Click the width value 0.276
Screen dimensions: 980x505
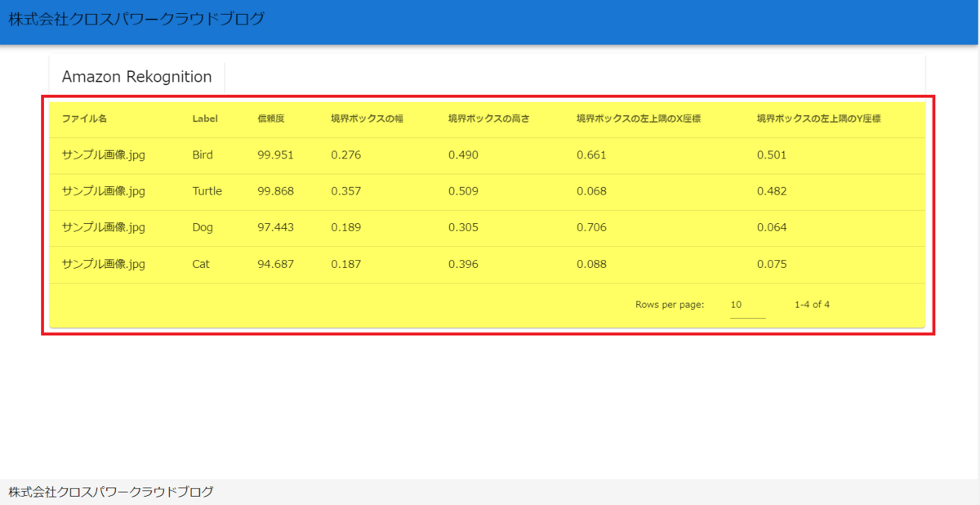tap(345, 154)
